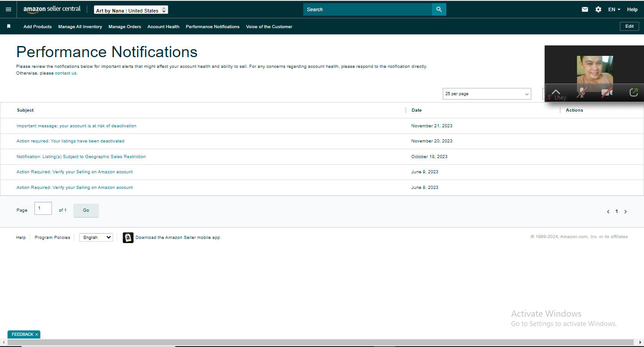Click the contact us link
This screenshot has height=347, width=644.
(66, 73)
